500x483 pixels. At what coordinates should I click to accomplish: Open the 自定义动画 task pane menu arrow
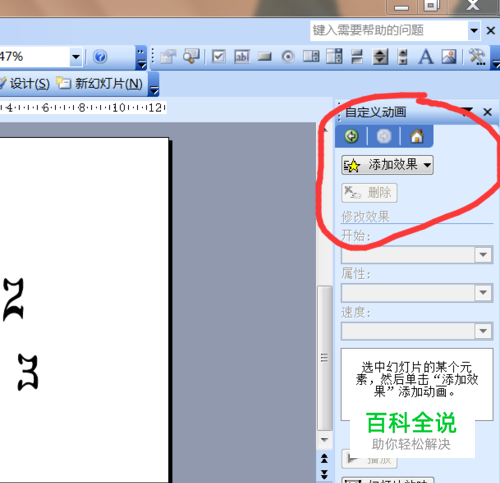click(x=468, y=111)
